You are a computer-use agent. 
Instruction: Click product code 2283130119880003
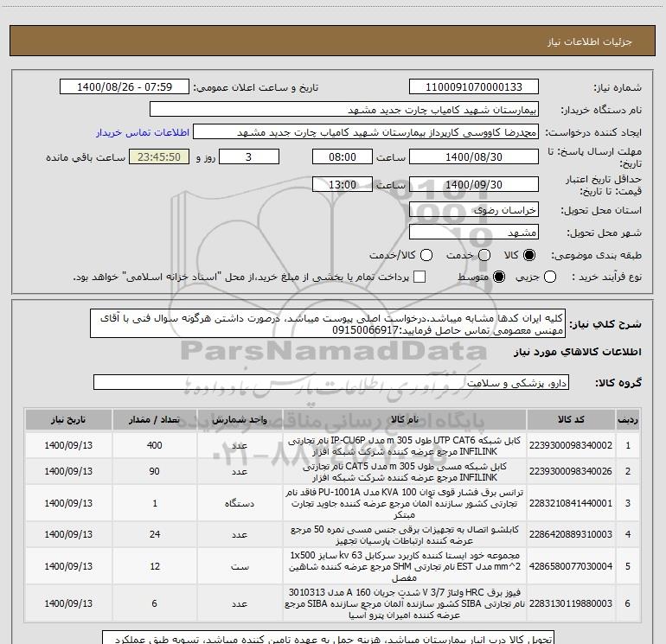(x=571, y=603)
